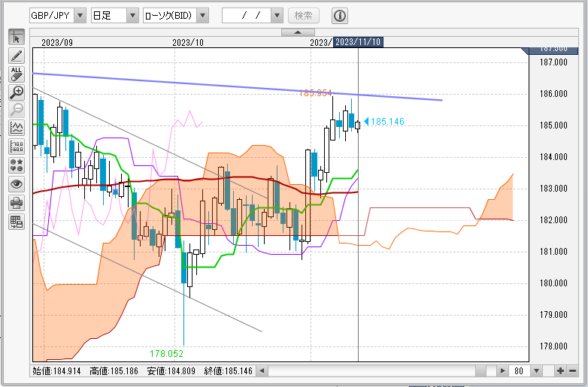Toggle the eye visibility tool
This screenshot has width=588, height=387.
pos(17,184)
